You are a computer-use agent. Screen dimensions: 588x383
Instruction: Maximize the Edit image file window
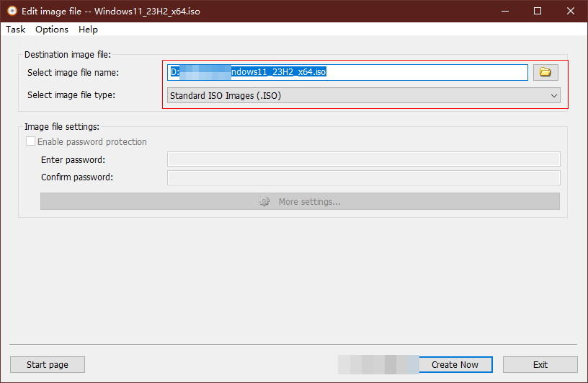(538, 11)
